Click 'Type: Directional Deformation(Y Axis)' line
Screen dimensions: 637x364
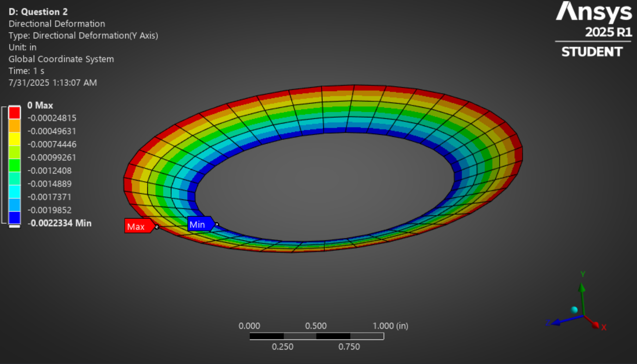coord(84,36)
